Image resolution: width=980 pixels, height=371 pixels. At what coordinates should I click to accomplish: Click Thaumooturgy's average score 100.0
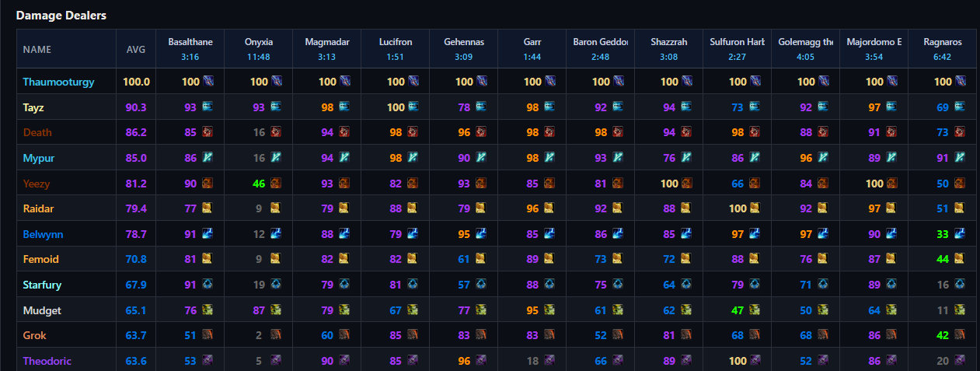(136, 82)
